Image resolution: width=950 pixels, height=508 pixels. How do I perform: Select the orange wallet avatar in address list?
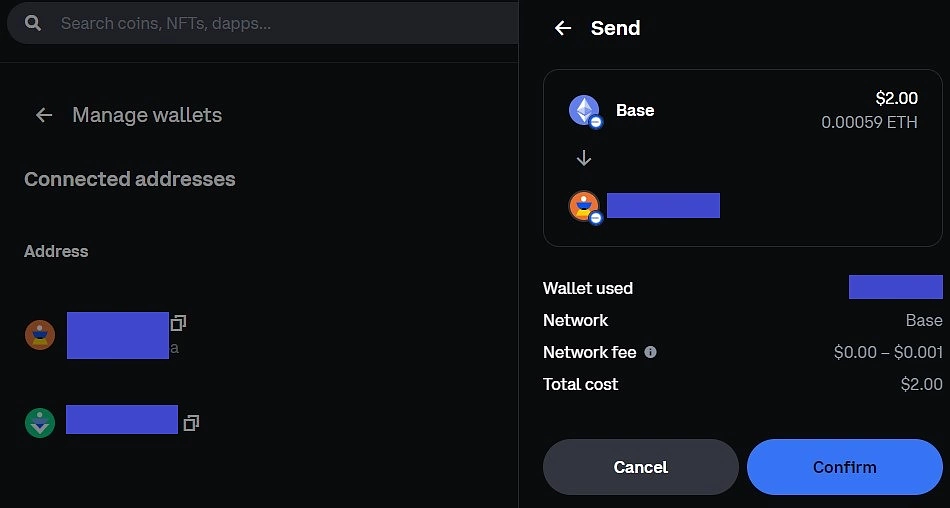[40, 335]
